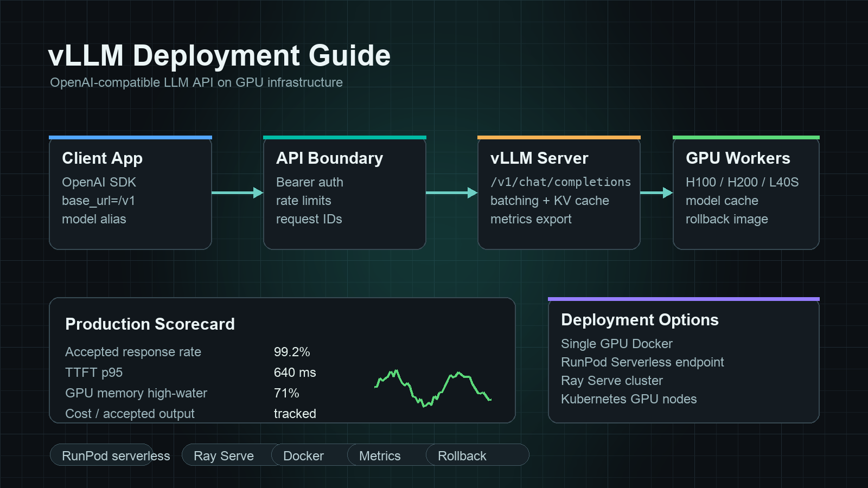Viewport: 868px width, 488px height.
Task: Select the RunPod serverless tag
Action: point(102,455)
